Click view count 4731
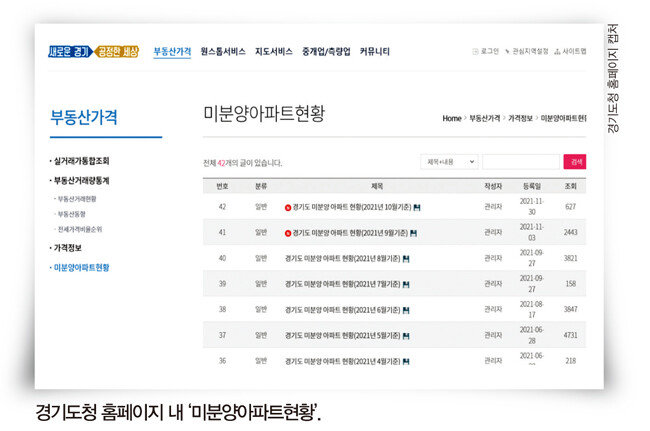 [570, 335]
